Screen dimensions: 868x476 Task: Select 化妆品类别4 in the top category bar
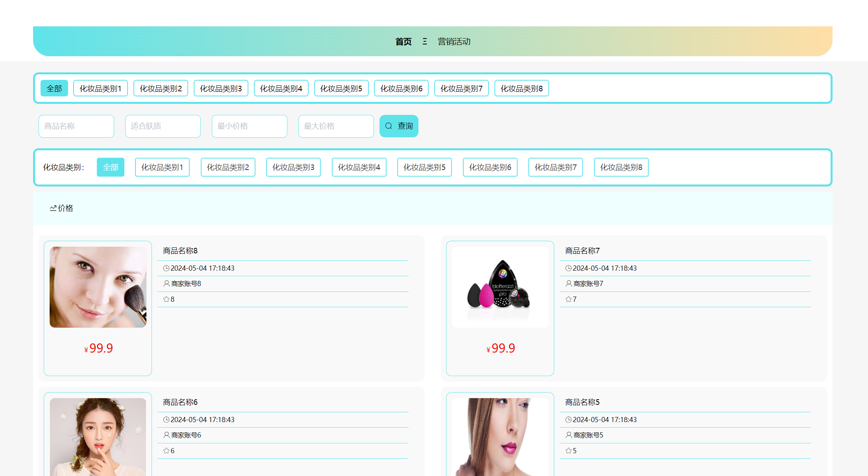[x=281, y=89]
